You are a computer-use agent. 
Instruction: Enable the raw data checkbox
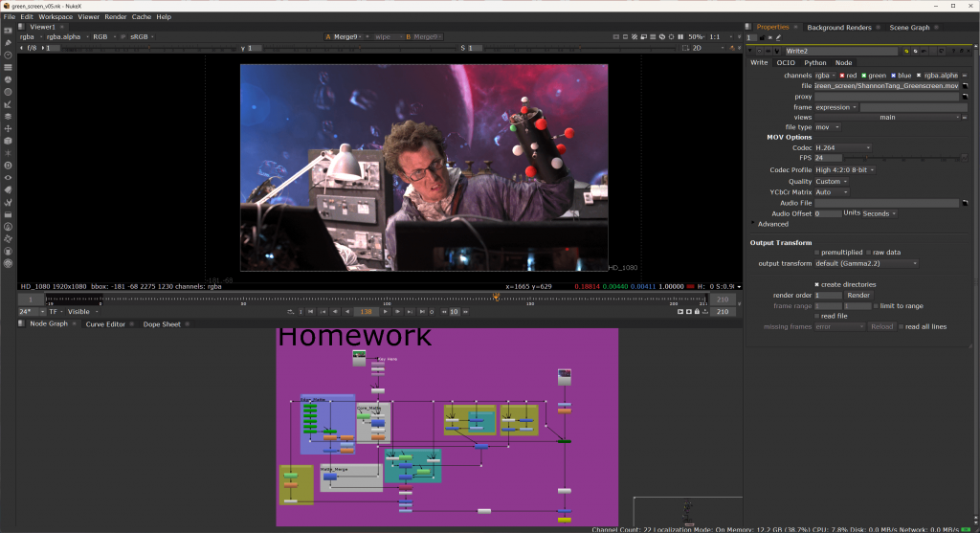coord(869,253)
